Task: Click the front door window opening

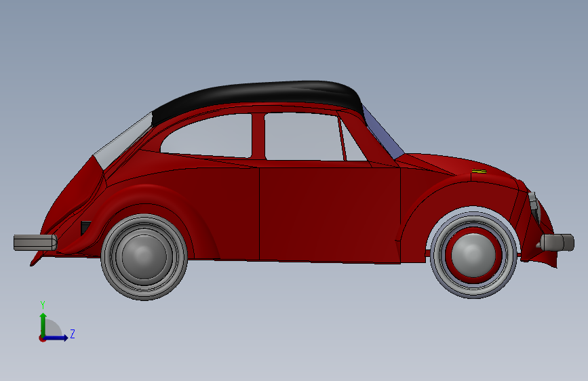Action: 303,137
